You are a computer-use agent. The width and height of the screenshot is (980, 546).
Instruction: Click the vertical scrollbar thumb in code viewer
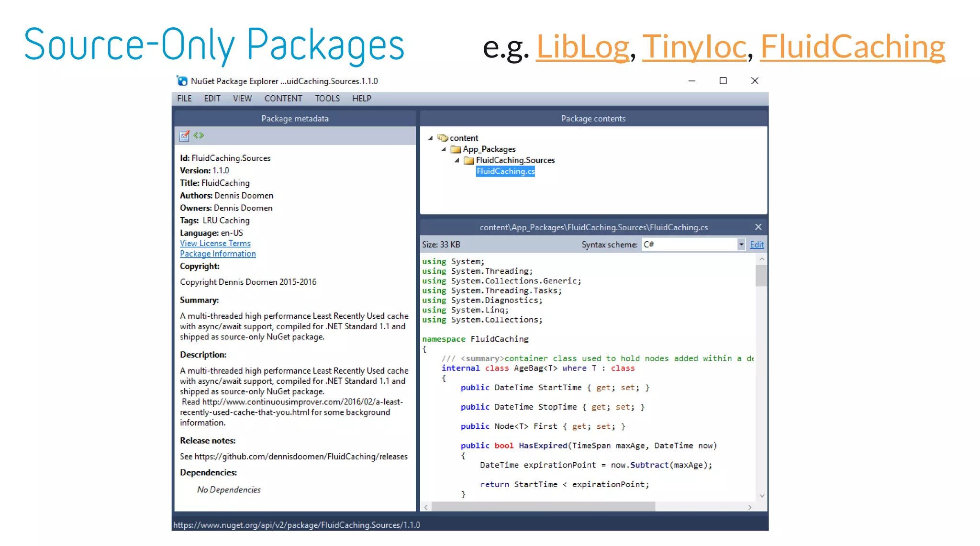pyautogui.click(x=761, y=275)
